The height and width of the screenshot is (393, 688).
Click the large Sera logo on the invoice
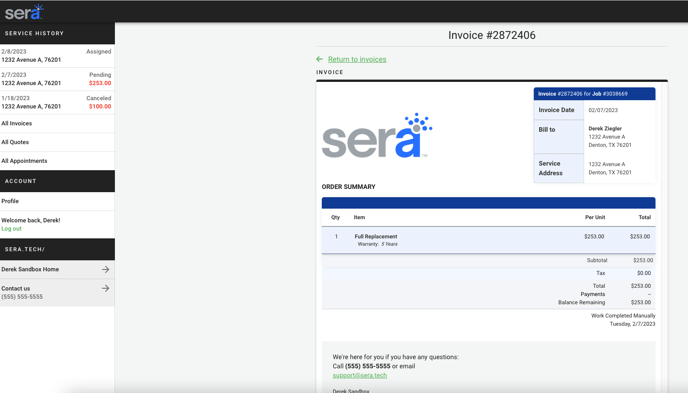tap(377, 136)
